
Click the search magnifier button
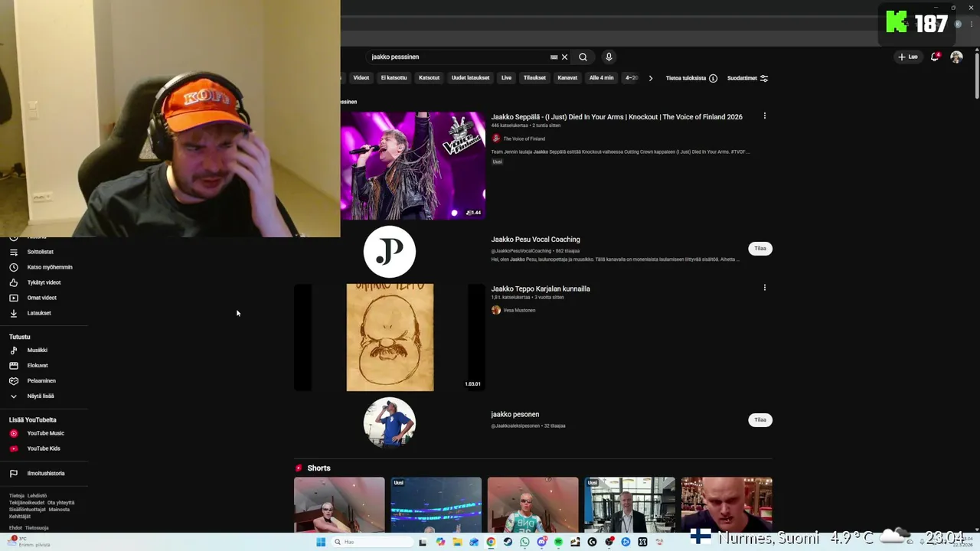(583, 57)
